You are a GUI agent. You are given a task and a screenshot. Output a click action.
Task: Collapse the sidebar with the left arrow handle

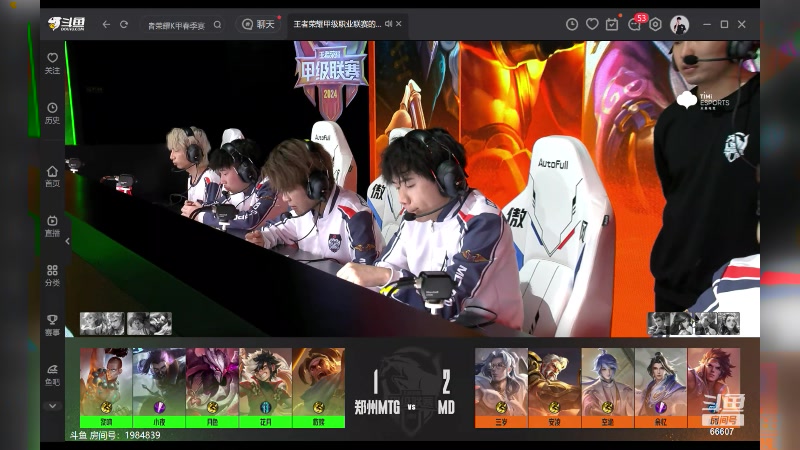tap(68, 241)
